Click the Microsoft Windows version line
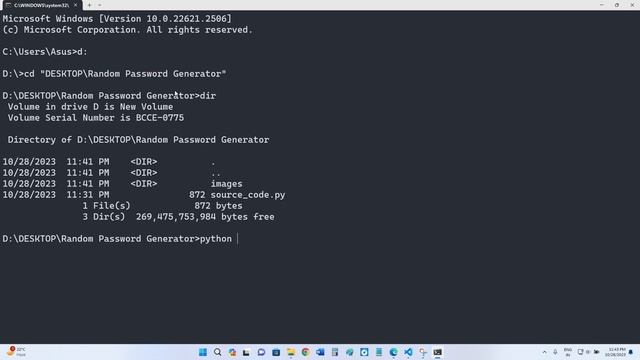This screenshot has height=360, width=640. click(117, 19)
